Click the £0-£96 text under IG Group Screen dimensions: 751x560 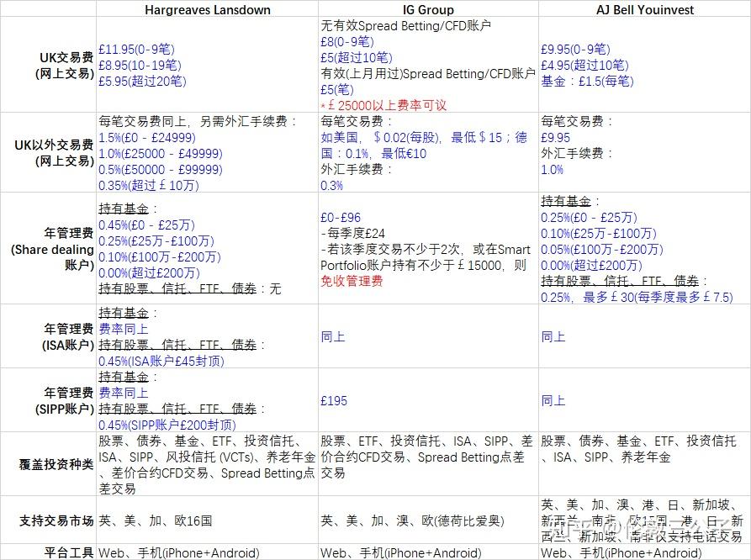pos(341,218)
